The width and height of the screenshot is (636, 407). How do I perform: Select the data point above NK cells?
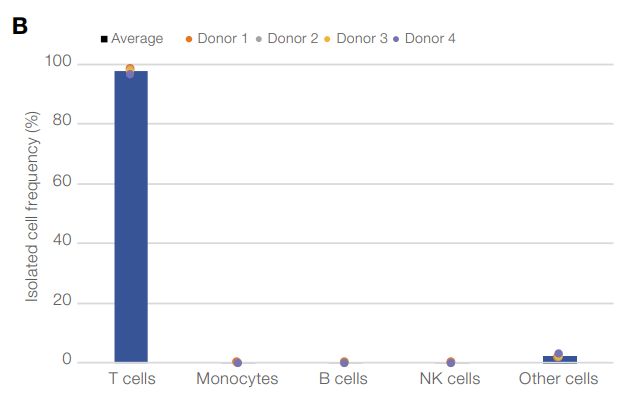click(451, 362)
